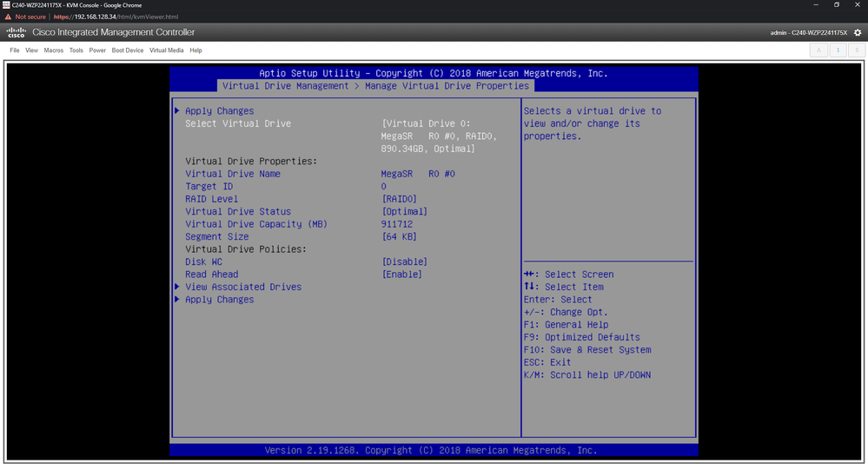Click the Target ID value 0
The height and width of the screenshot is (470, 868).
pos(384,187)
